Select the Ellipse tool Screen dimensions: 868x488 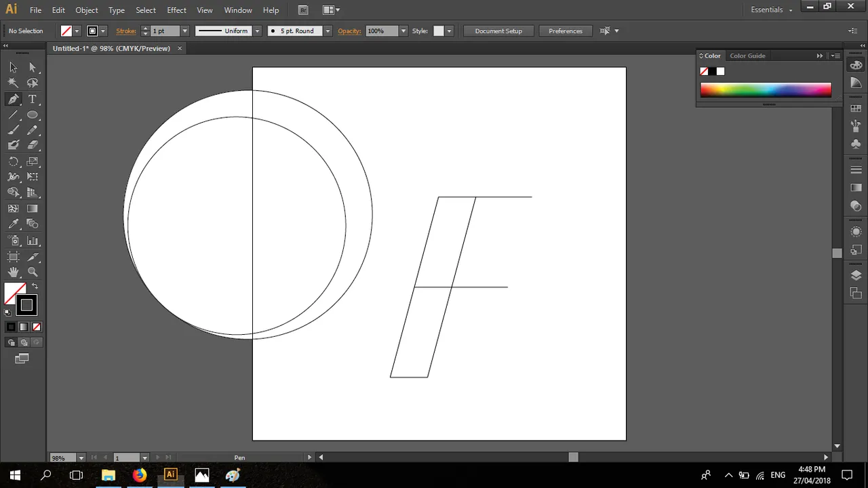(33, 115)
